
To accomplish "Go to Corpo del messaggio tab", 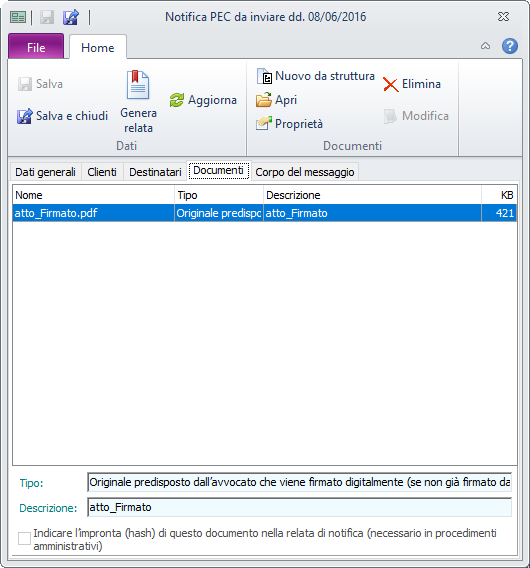I will point(305,172).
